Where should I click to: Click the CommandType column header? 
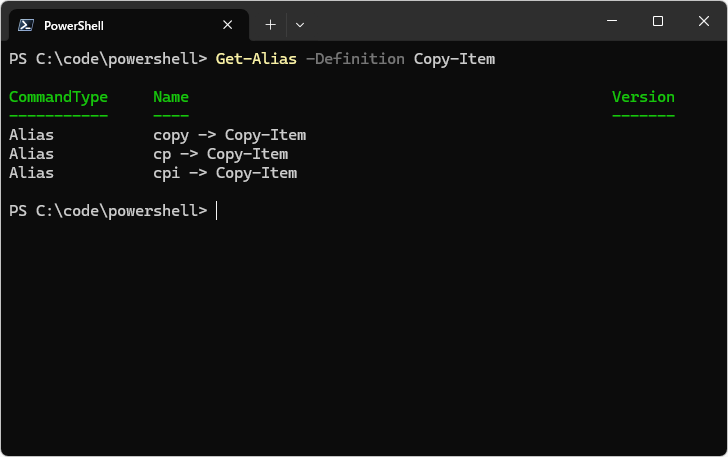(58, 97)
